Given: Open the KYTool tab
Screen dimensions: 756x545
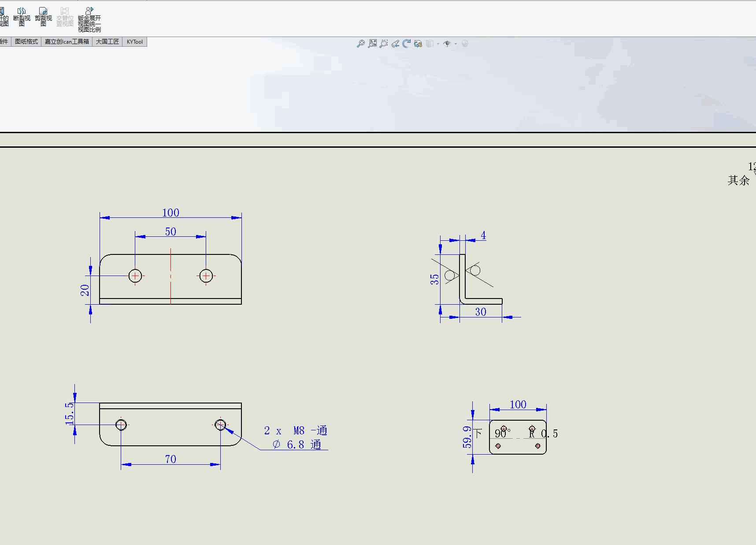Looking at the screenshot, I should (134, 41).
